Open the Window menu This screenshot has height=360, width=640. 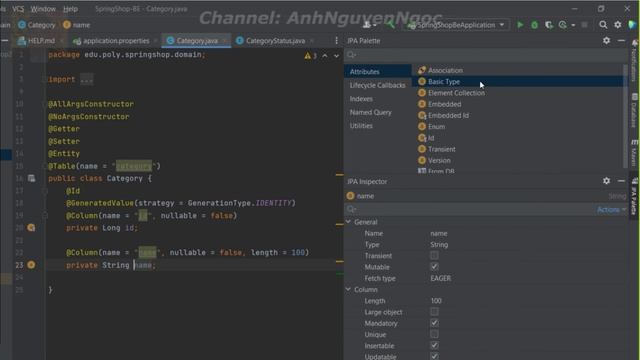43,9
